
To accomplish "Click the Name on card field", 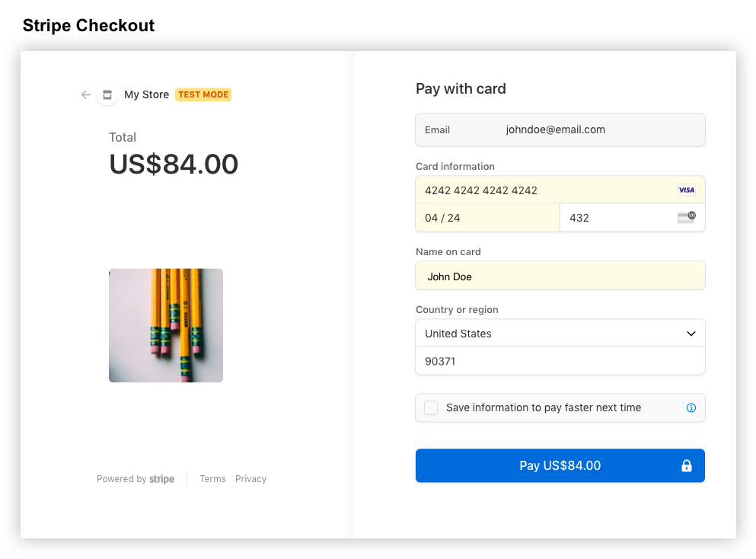I will click(x=560, y=276).
